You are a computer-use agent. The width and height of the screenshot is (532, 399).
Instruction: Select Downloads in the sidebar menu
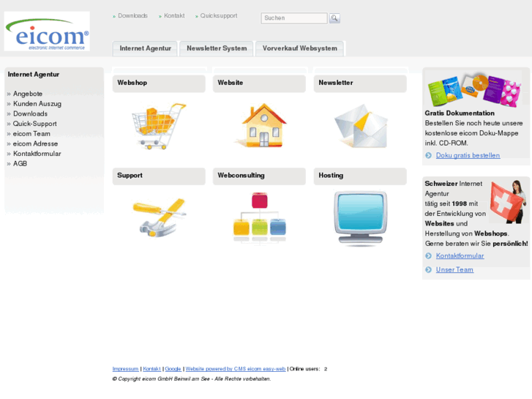pyautogui.click(x=30, y=113)
